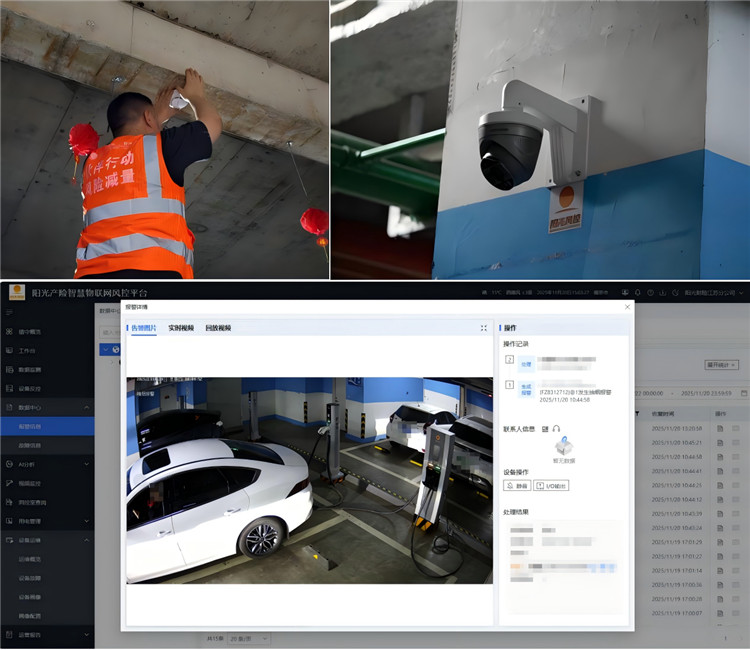Click the timestamp 2025/11/19 17:00:36
The height and width of the screenshot is (650, 750).
click(x=676, y=584)
